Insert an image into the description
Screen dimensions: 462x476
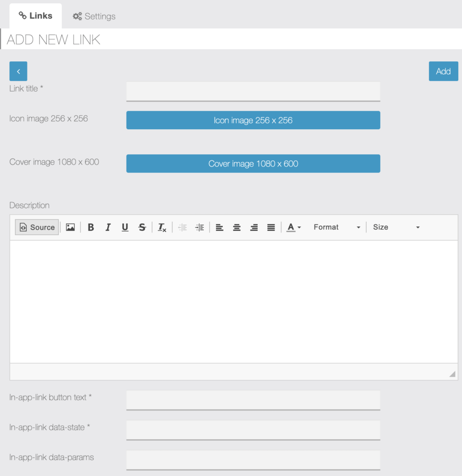pyautogui.click(x=70, y=227)
